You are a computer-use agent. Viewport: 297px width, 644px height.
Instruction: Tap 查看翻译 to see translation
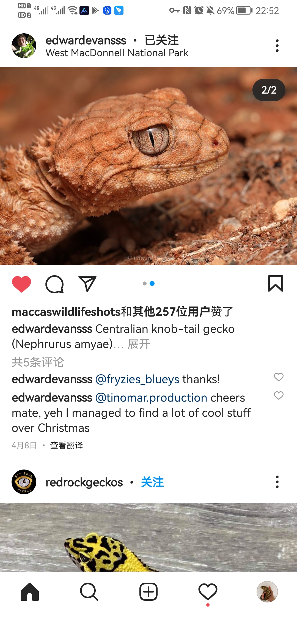tap(67, 445)
